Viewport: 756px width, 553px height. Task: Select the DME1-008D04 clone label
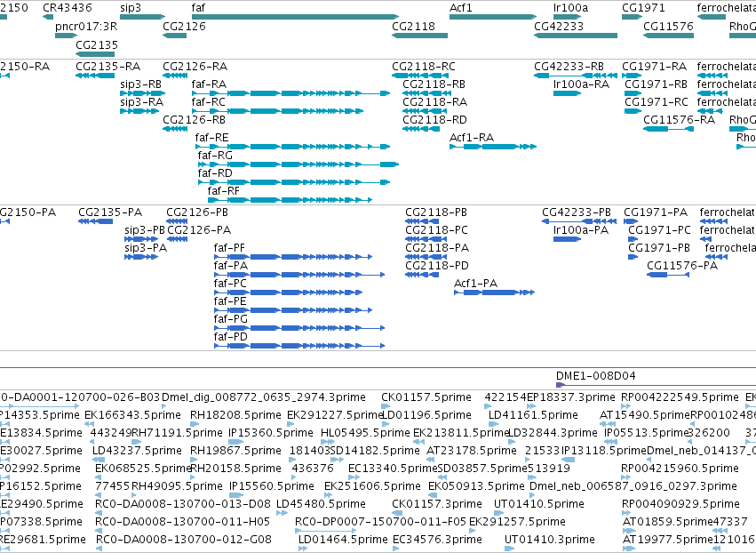click(x=596, y=376)
